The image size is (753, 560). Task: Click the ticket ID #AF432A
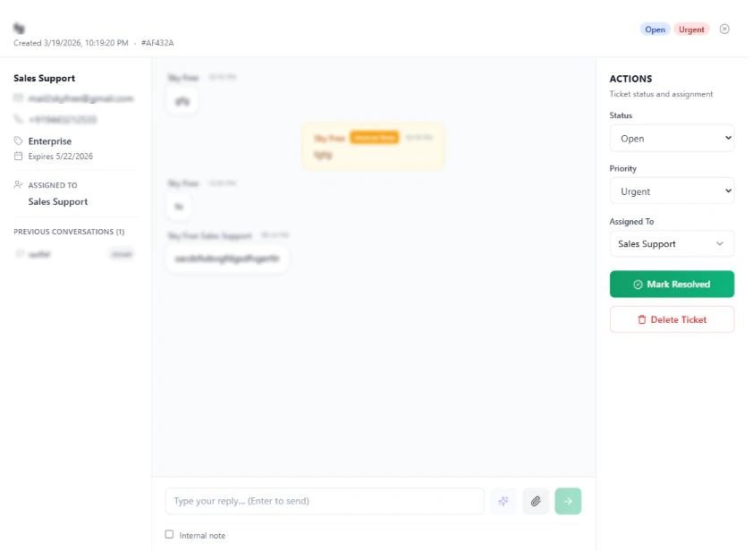157,43
